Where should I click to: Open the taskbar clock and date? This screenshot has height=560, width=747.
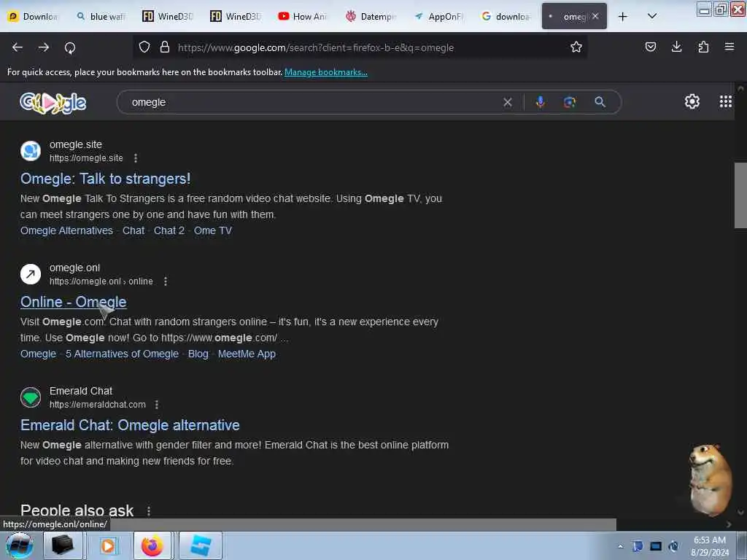[710, 546]
